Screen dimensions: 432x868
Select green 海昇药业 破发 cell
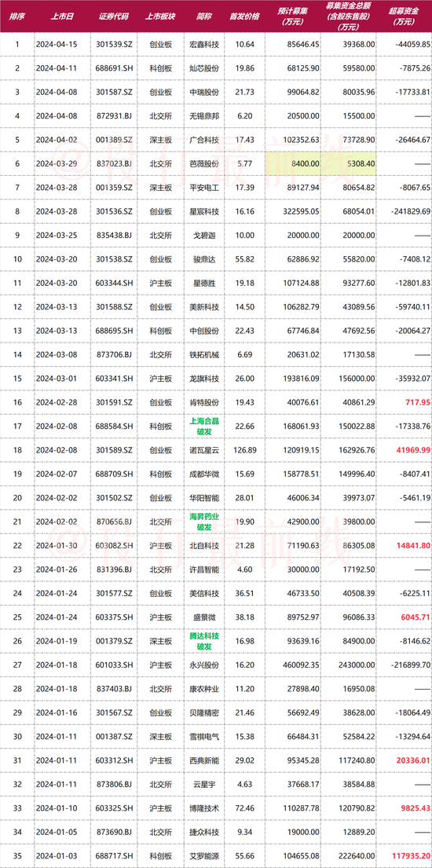[203, 522]
